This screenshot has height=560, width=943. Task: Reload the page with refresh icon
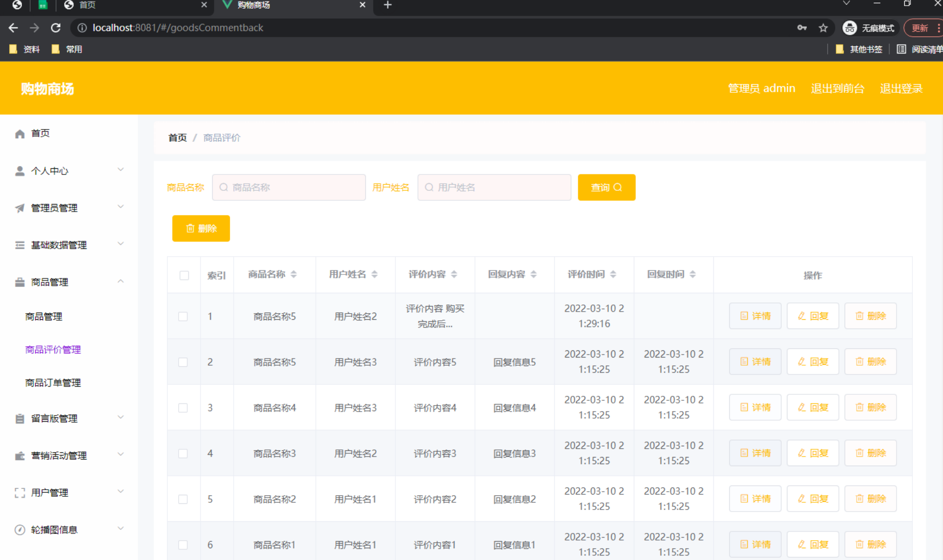tap(56, 28)
